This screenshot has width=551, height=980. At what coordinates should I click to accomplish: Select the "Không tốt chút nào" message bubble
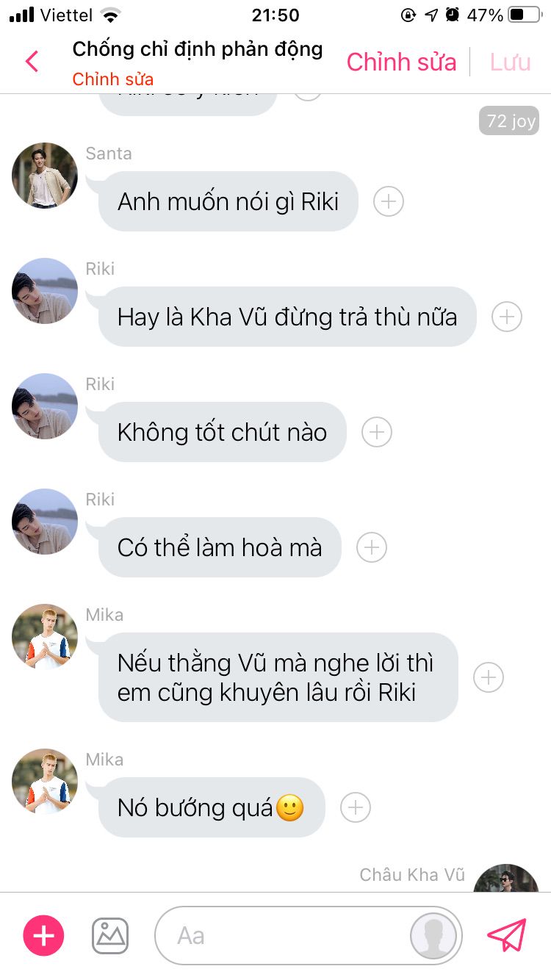pos(222,432)
